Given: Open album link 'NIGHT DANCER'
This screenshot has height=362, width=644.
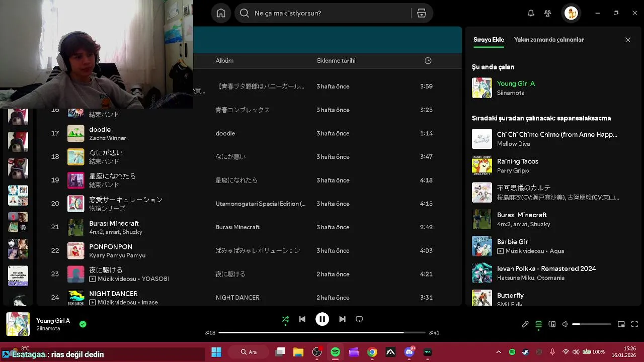Looking at the screenshot, I should 237,298.
